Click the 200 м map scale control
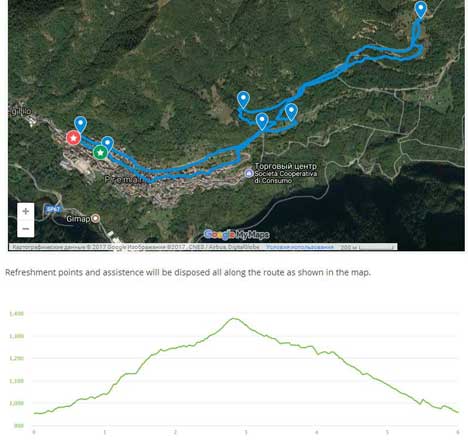Viewport: 468px width, 443px height. coord(367,247)
